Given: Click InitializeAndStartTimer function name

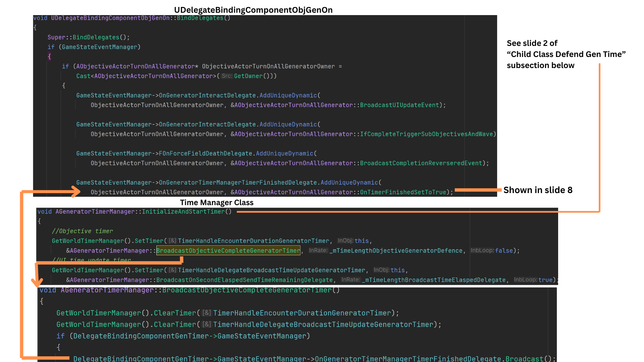Looking at the screenshot, I should 183,212.
